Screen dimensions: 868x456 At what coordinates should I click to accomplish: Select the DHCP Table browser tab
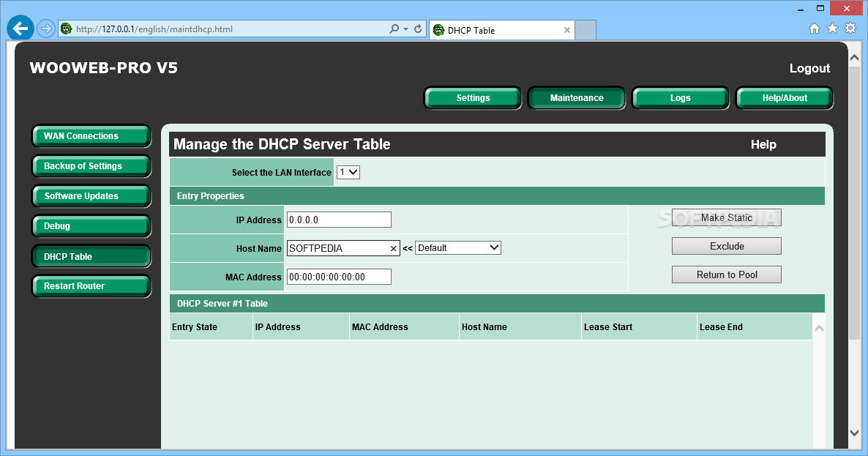pos(501,30)
